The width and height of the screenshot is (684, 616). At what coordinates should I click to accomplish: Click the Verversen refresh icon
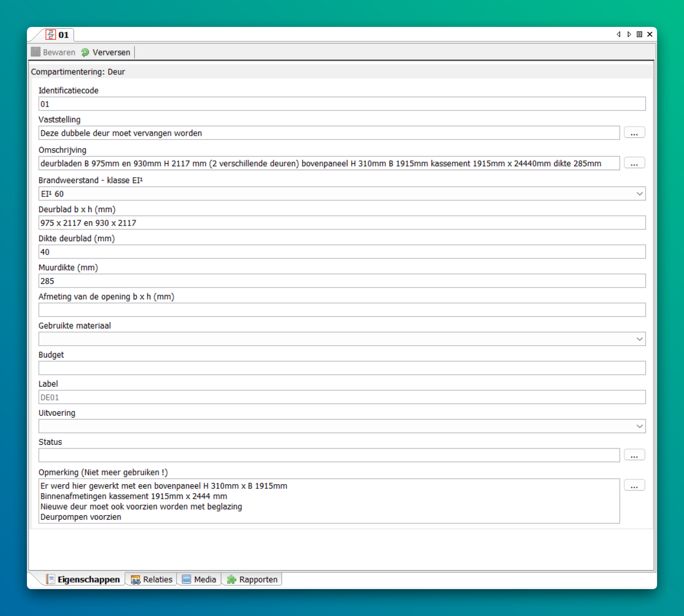click(x=85, y=52)
